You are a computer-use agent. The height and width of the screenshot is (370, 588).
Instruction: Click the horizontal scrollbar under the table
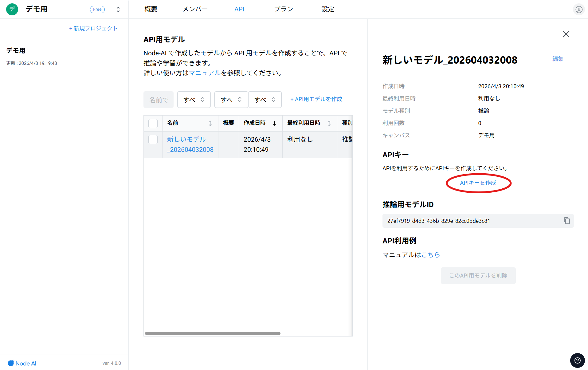click(x=213, y=333)
